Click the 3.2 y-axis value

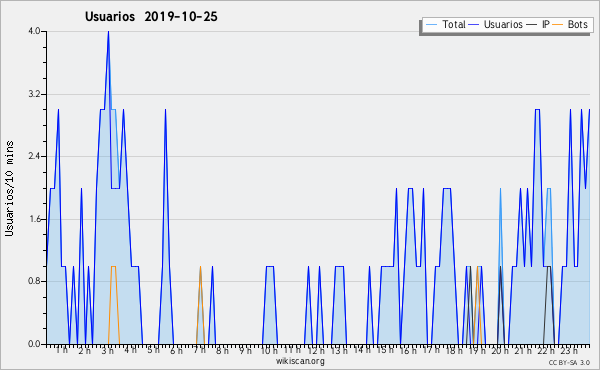[34, 94]
